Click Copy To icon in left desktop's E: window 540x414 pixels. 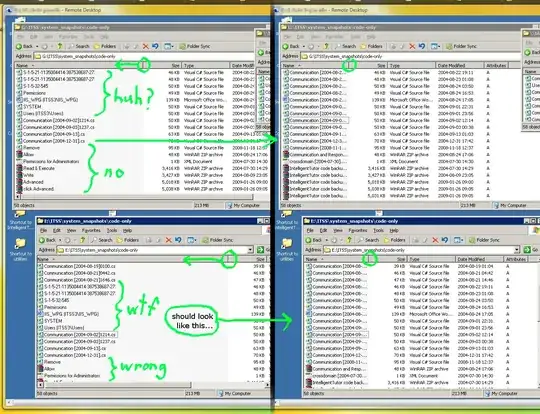(x=158, y=240)
